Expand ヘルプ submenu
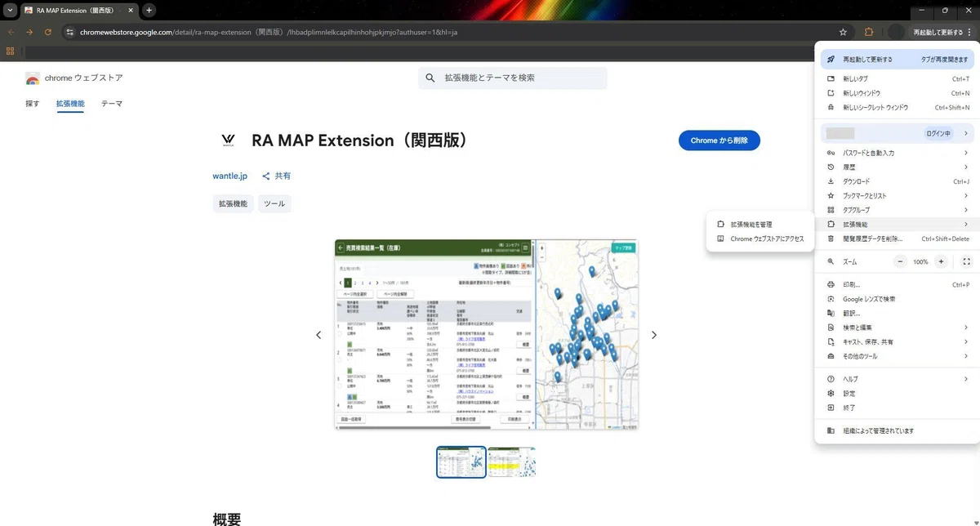The height and width of the screenshot is (526, 980). point(898,379)
